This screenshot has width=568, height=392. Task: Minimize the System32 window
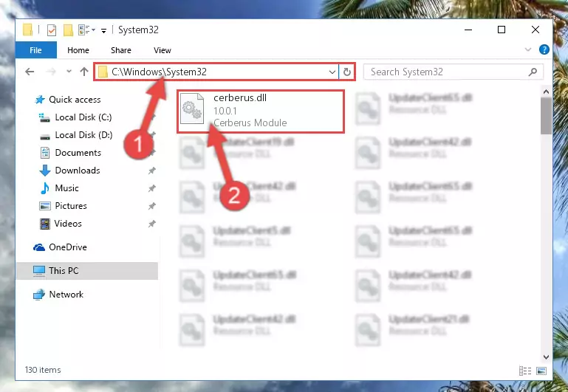coord(468,30)
